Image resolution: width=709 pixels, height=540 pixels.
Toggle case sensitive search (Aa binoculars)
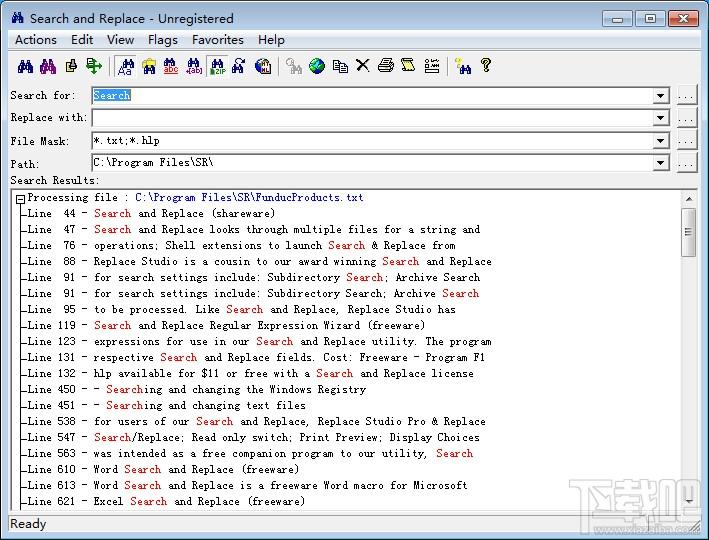coord(125,66)
